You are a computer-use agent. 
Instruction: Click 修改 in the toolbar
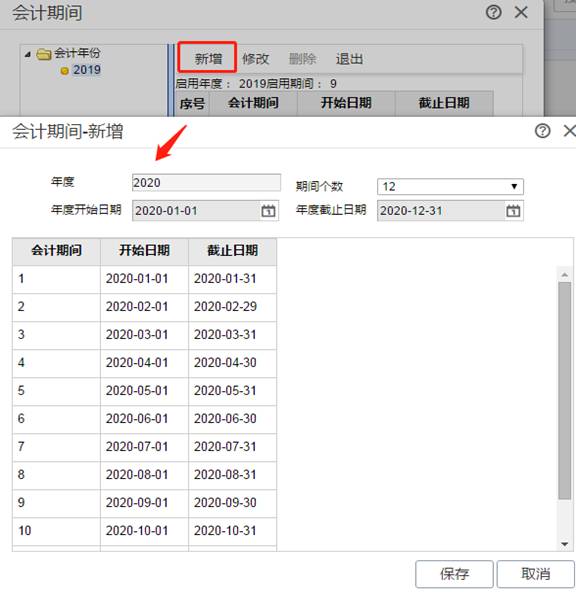tap(256, 59)
